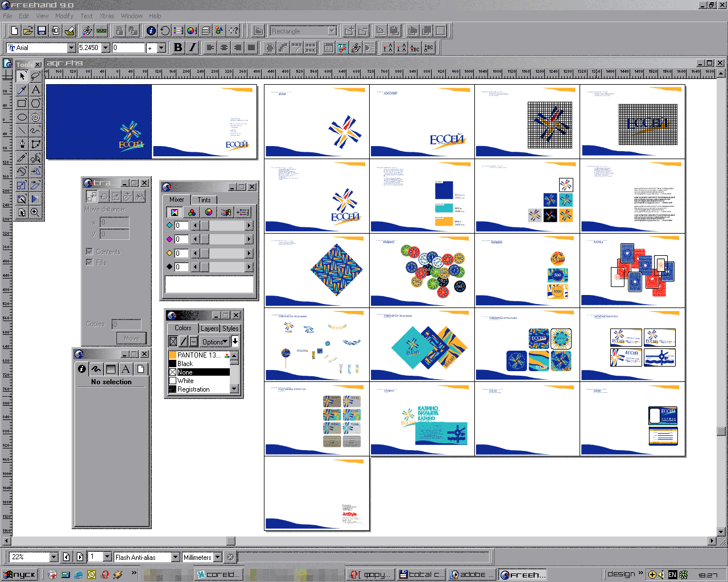The image size is (728, 582).
Task: Click the Copies input field
Action: click(x=126, y=324)
